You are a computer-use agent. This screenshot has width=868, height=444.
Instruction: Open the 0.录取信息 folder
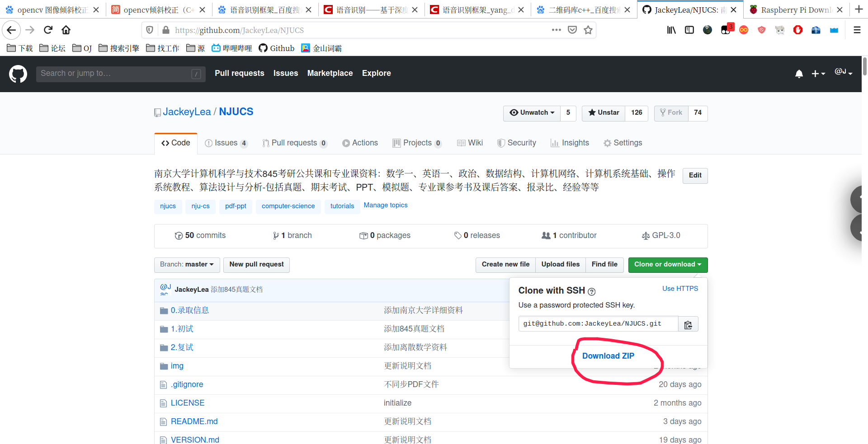(x=190, y=311)
